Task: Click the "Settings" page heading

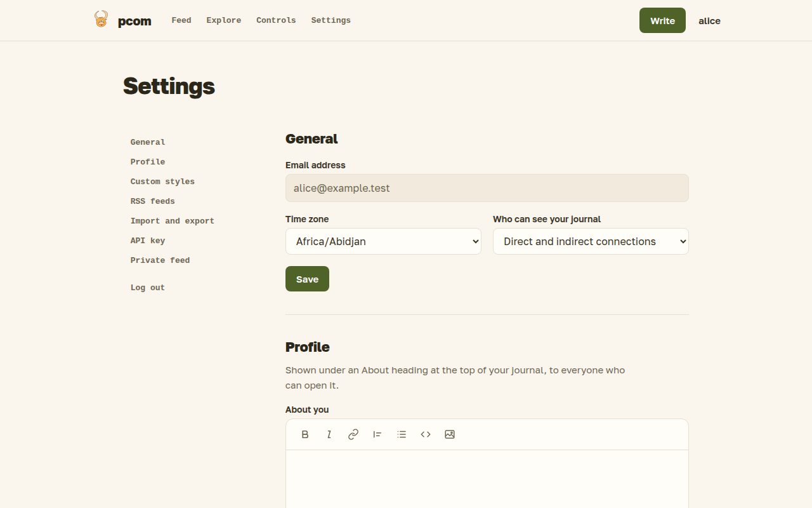Action: 169,86
